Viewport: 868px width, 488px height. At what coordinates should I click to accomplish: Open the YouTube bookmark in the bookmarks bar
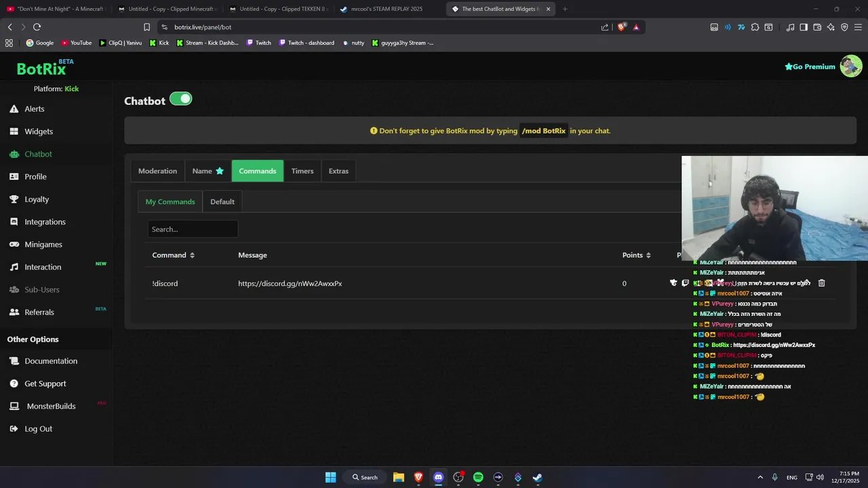(x=77, y=43)
